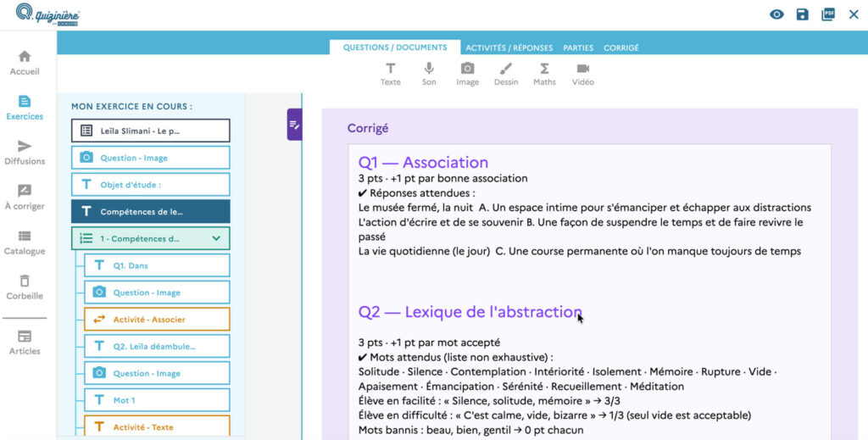Select the Dessin drawing tool
Image resolution: width=868 pixels, height=440 pixels.
506,74
